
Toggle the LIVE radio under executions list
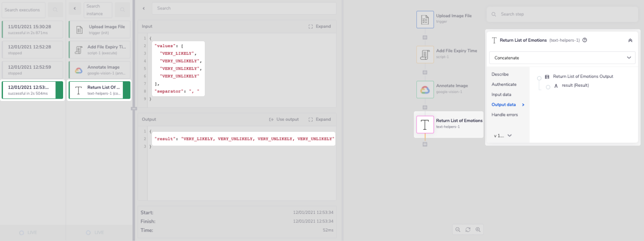(x=21, y=232)
